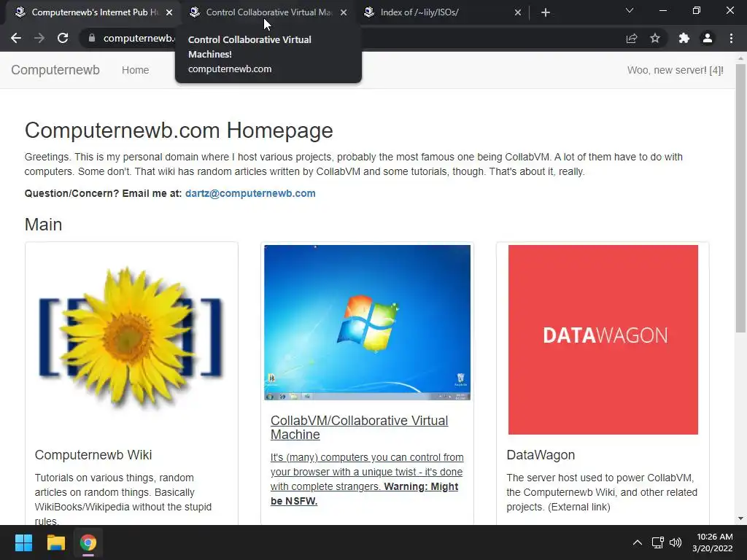747x560 pixels.
Task: Open volume control tray icon
Action: click(676, 542)
